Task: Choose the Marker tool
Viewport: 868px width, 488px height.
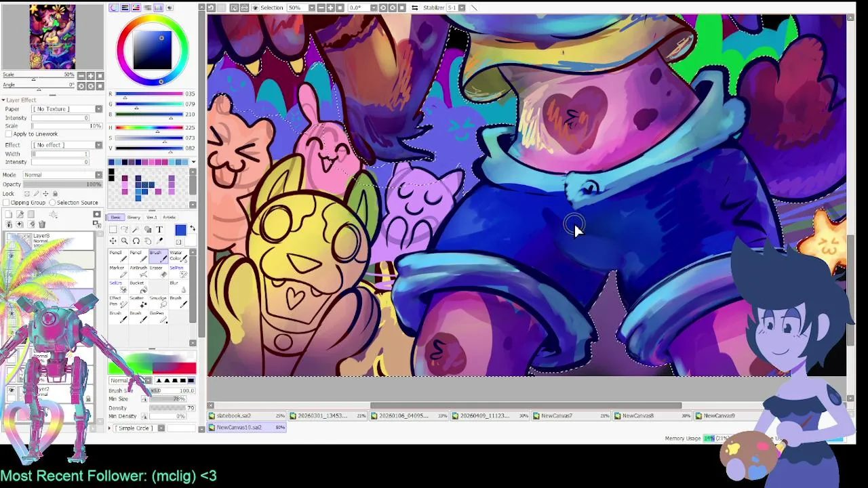Action: point(118,272)
